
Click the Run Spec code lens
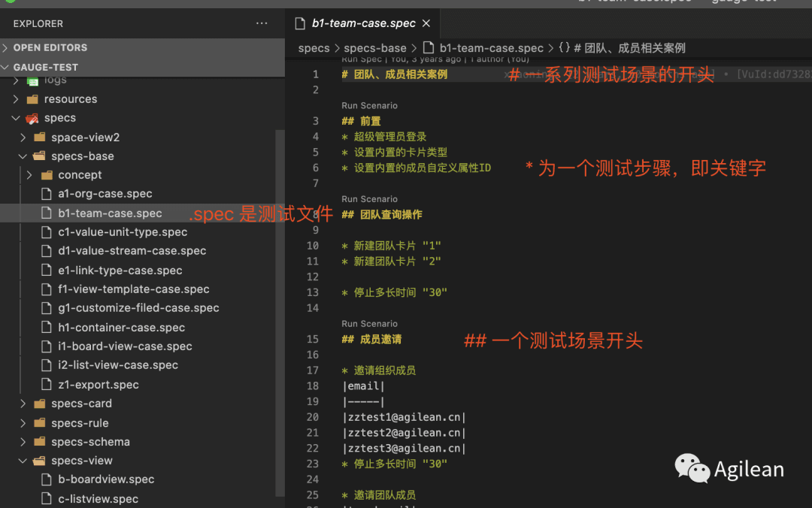coord(362,59)
